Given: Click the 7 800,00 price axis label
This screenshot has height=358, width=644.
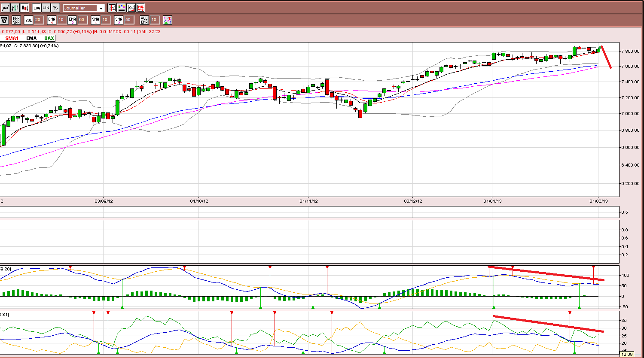Looking at the screenshot, I should coord(631,51).
